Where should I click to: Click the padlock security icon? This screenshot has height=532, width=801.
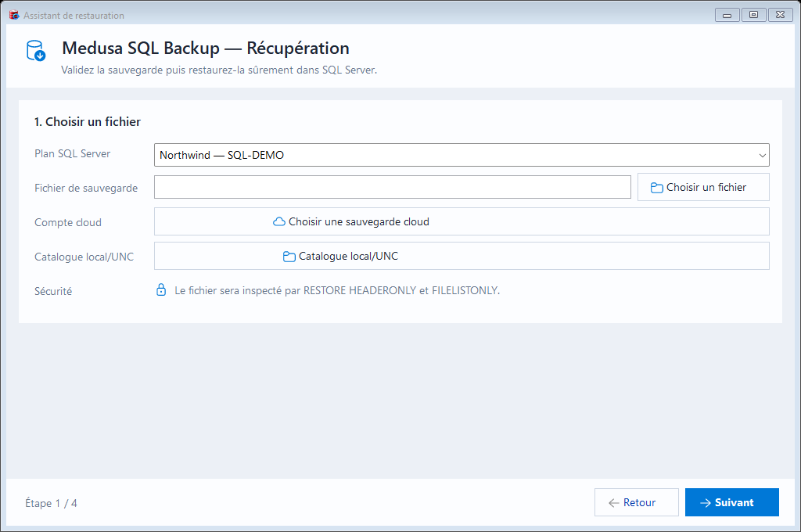point(161,289)
